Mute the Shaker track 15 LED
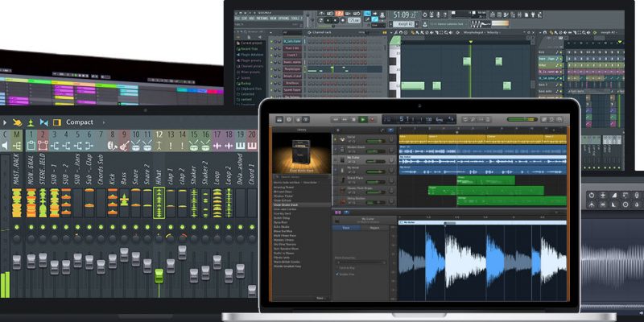Screen dimensions: 644x322 click(193, 227)
